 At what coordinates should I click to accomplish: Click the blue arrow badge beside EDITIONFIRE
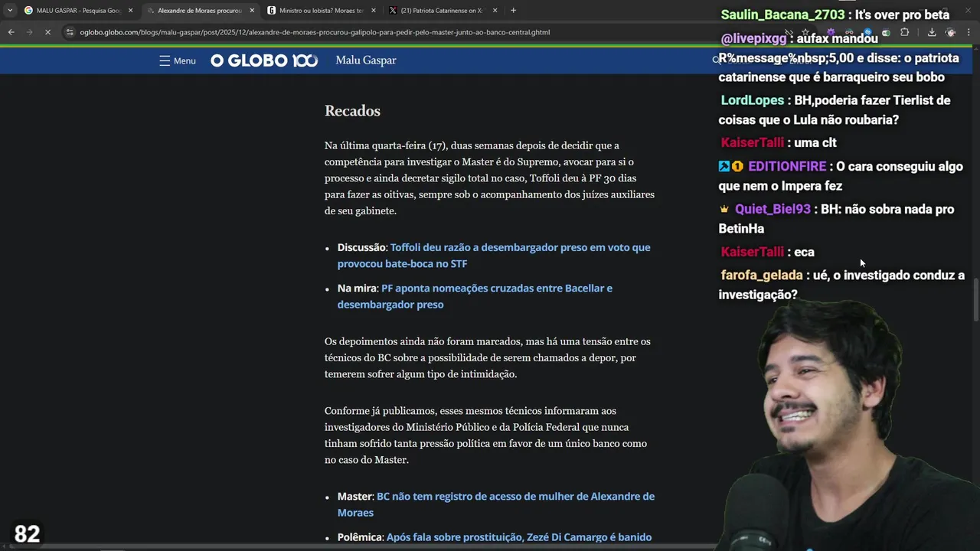tap(724, 166)
